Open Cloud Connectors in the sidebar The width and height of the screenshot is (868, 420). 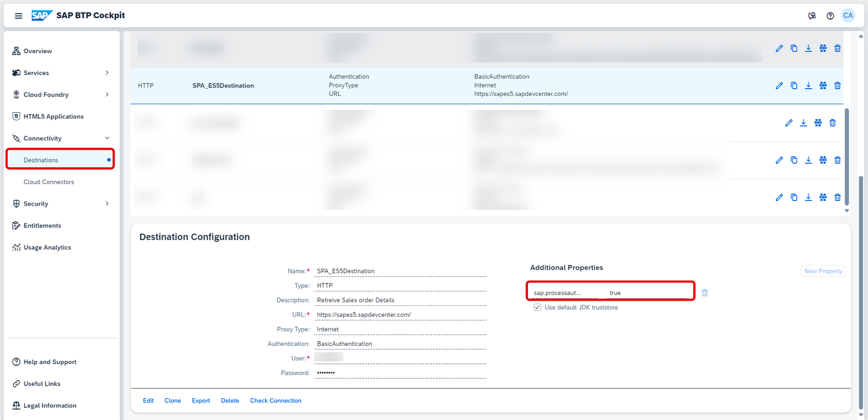tap(60, 182)
